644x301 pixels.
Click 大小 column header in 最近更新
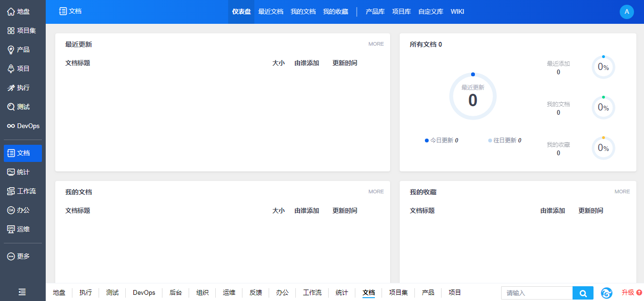pos(279,63)
